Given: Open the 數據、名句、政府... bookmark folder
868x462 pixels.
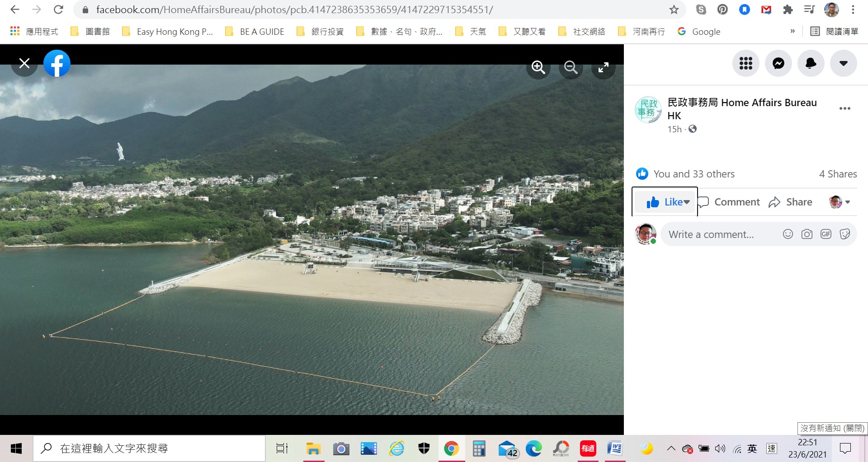Looking at the screenshot, I should pos(399,31).
